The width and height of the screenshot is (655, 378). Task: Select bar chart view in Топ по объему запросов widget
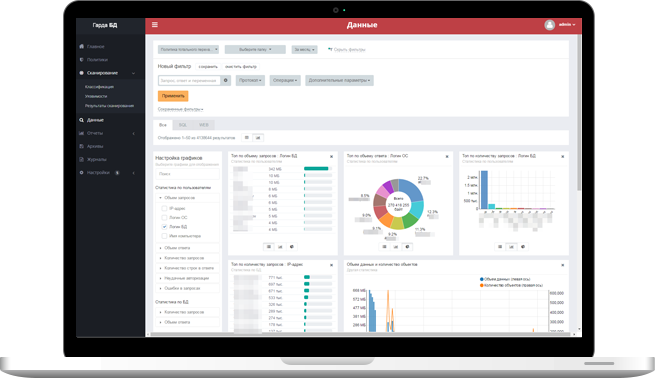[280, 247]
